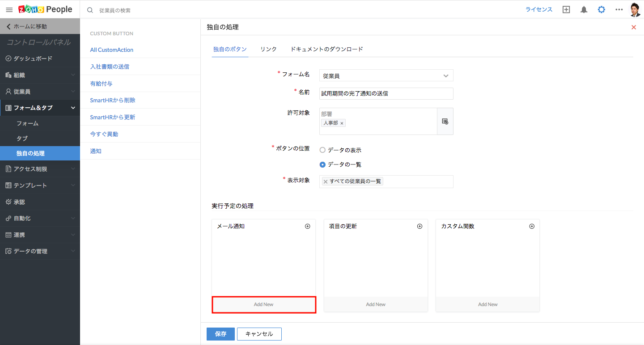Open the three-dot more options menu
Viewport: 644px width, 345px height.
pyautogui.click(x=619, y=9)
